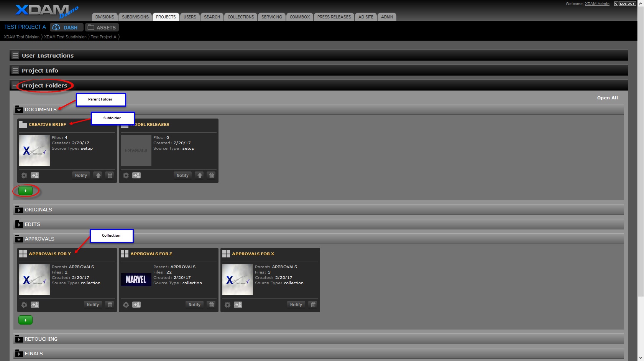Image resolution: width=644 pixels, height=361 pixels.
Task: Switch to the COLLECTIONS tab
Action: (240, 17)
